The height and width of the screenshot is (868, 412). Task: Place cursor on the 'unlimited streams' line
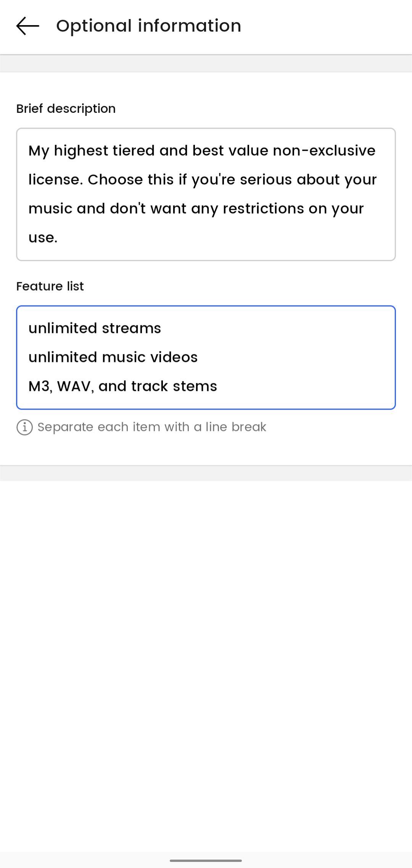coord(95,328)
